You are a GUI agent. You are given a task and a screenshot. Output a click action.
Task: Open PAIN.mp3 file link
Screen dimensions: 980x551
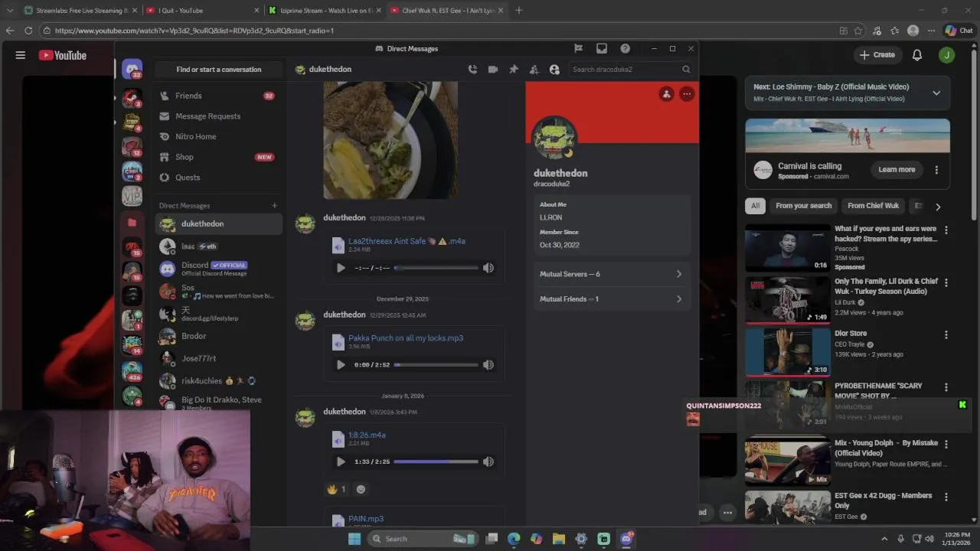point(366,519)
